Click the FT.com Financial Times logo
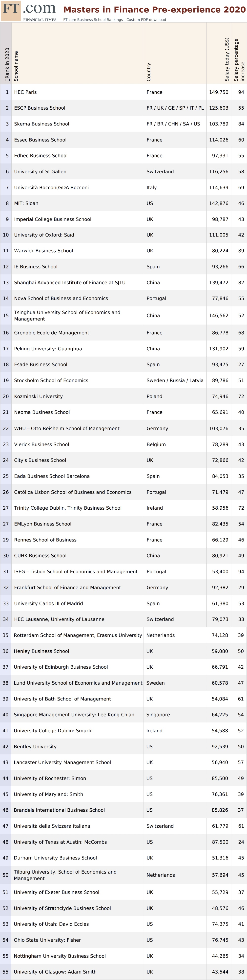The width and height of the screenshot is (247, 980). [29, 11]
